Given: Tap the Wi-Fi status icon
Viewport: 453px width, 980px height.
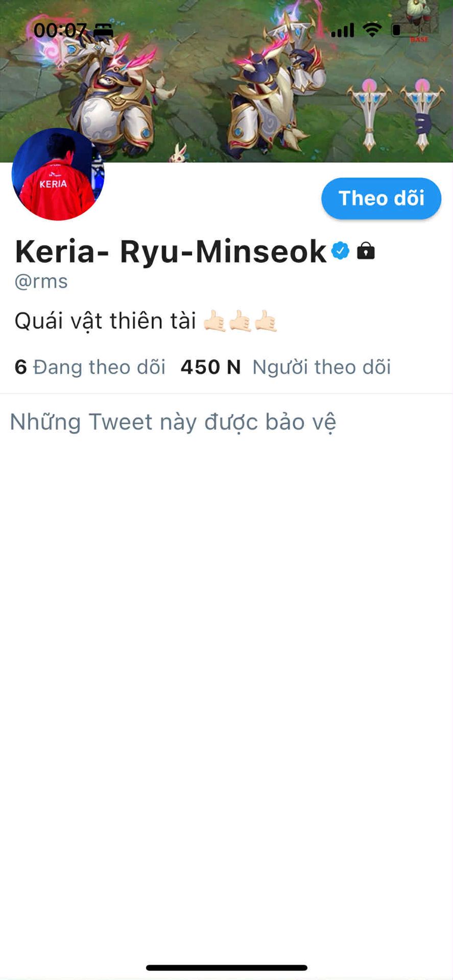Looking at the screenshot, I should [x=372, y=30].
